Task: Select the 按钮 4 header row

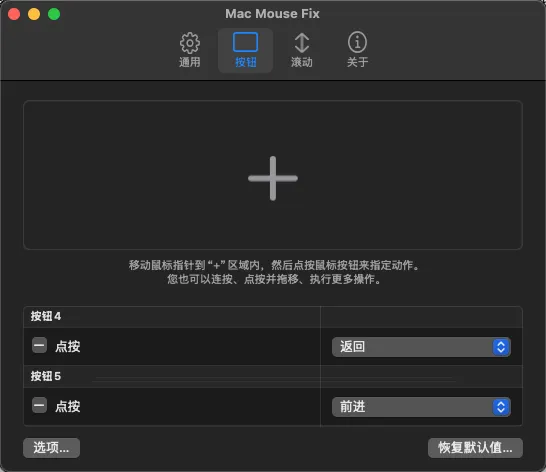Action: point(273,317)
